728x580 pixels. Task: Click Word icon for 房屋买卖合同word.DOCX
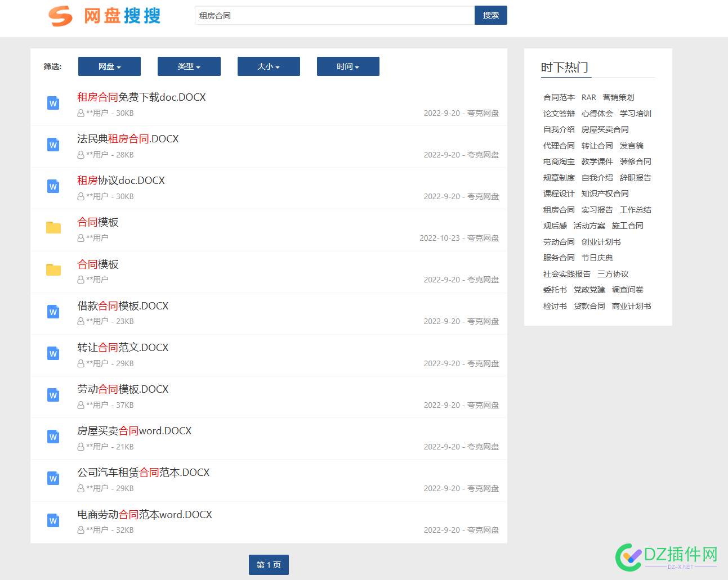coord(53,437)
